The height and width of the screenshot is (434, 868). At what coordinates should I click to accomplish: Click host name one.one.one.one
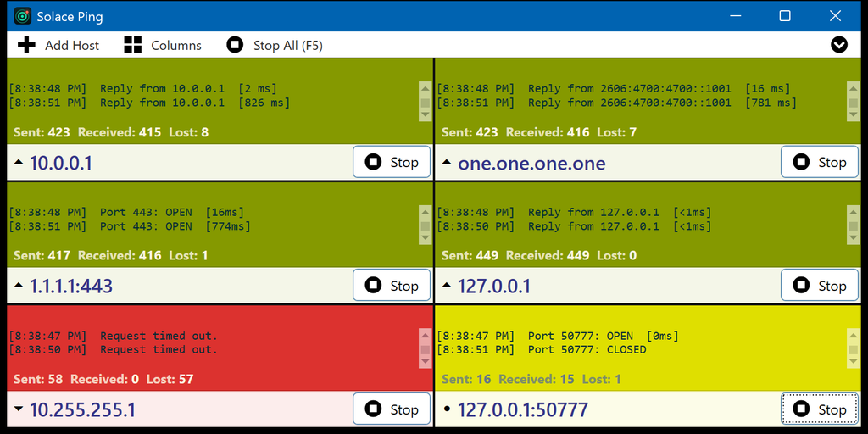531,164
